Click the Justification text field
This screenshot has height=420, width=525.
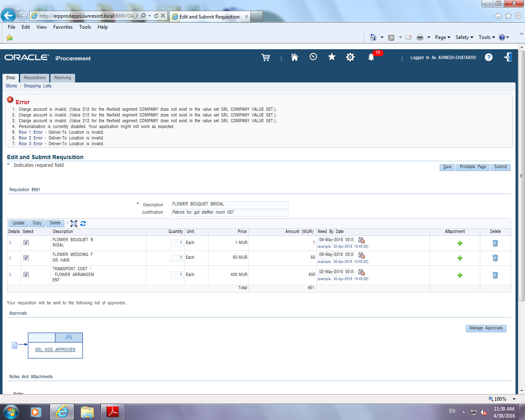230,212
